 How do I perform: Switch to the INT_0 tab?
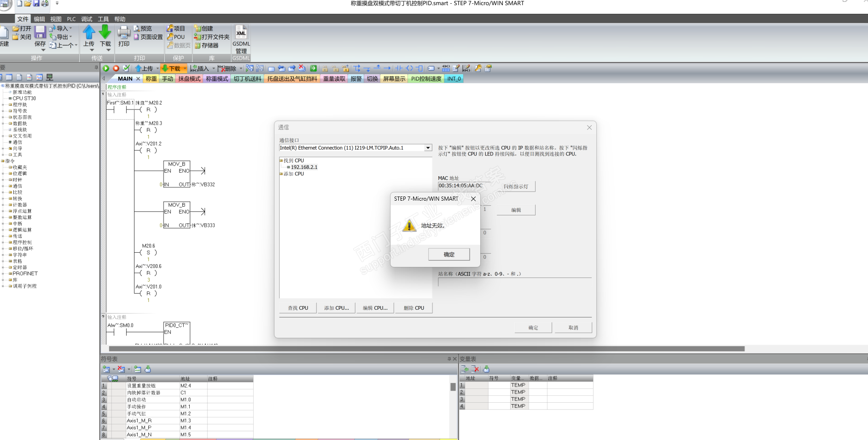tap(454, 79)
